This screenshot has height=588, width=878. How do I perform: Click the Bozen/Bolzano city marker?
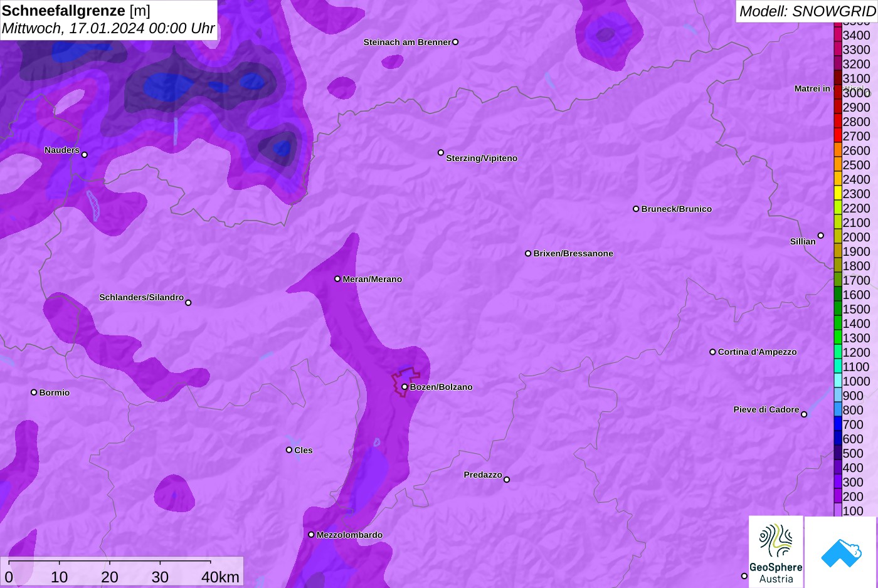point(405,387)
